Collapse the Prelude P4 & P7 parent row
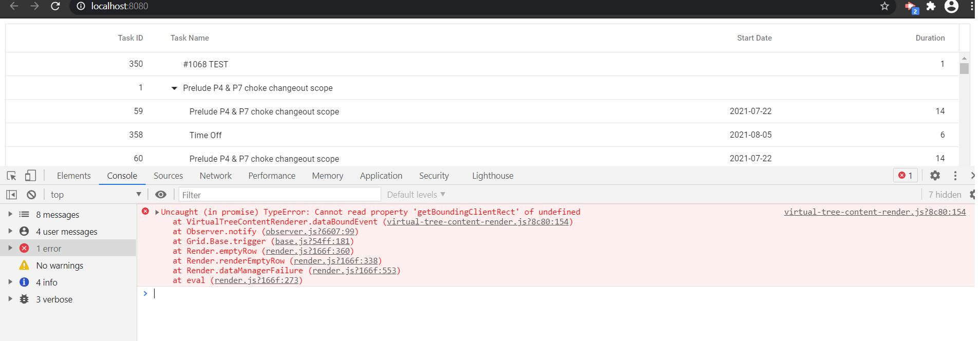Viewport: 980px width, 341px height. tap(174, 88)
